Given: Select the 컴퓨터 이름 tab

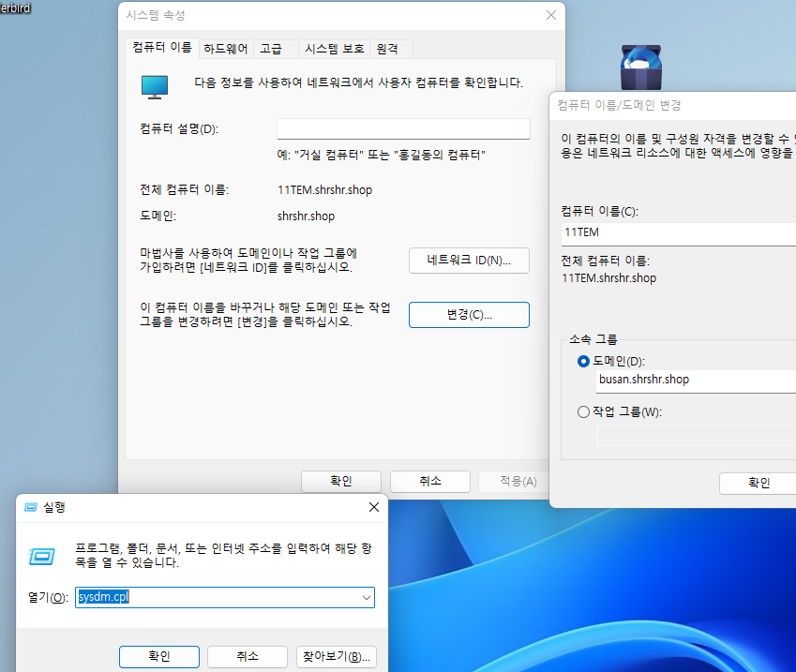Looking at the screenshot, I should [x=162, y=48].
